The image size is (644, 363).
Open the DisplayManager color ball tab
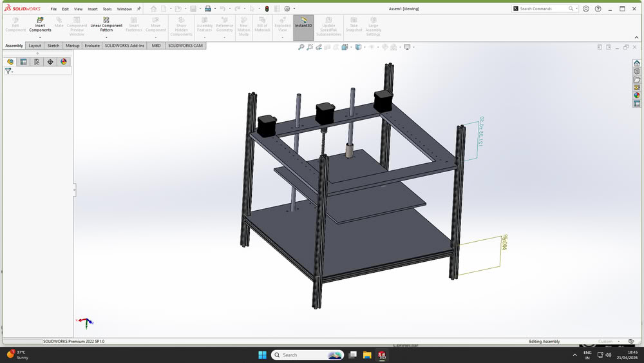[x=63, y=62]
